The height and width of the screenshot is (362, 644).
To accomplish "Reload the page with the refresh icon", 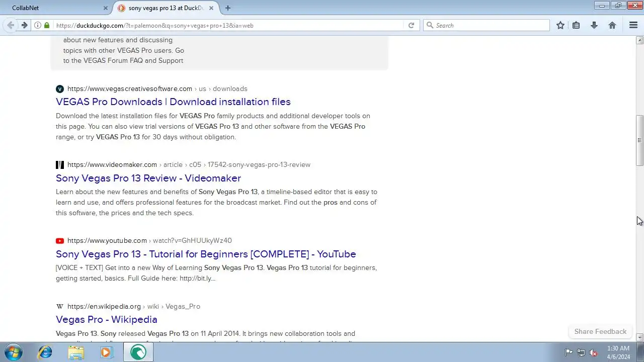I will 411,25.
